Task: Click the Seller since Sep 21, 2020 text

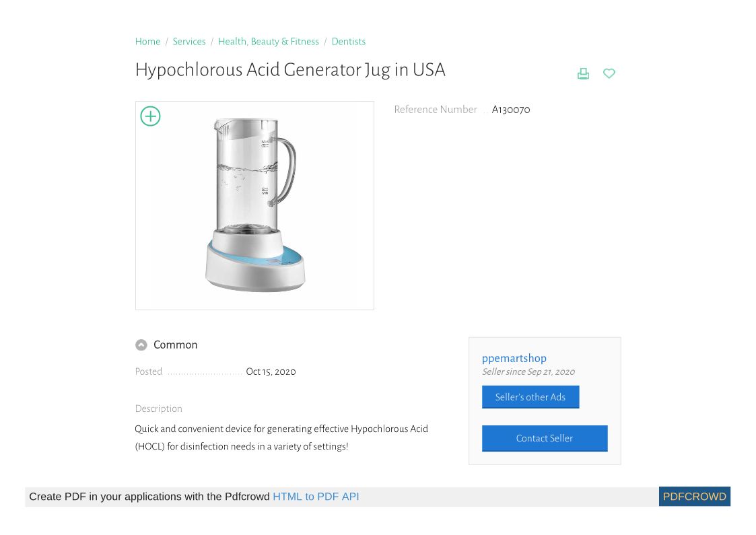Action: 528,372
